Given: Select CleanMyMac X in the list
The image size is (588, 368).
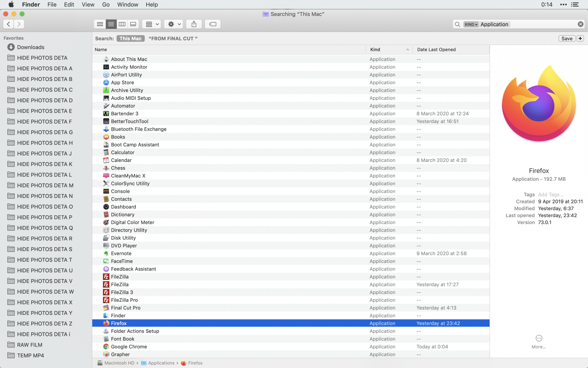Looking at the screenshot, I should click(x=291, y=175).
